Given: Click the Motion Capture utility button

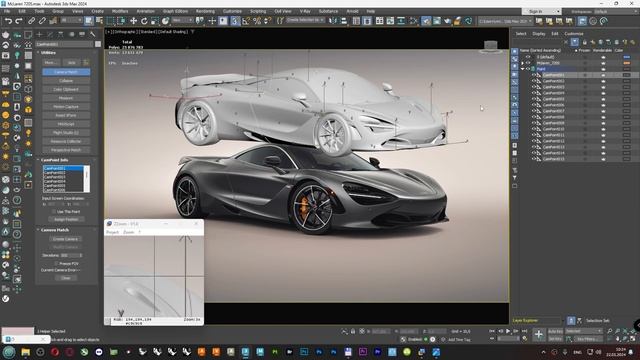Looking at the screenshot, I should 66,107.
